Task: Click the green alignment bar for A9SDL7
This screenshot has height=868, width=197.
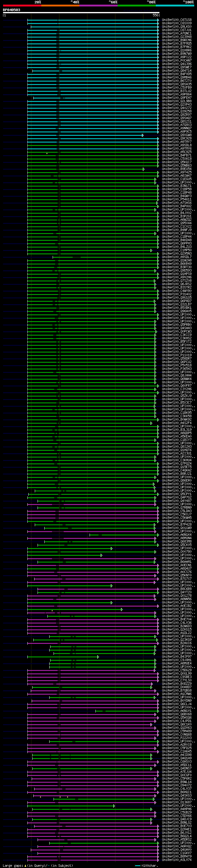Action: (106, 257)
